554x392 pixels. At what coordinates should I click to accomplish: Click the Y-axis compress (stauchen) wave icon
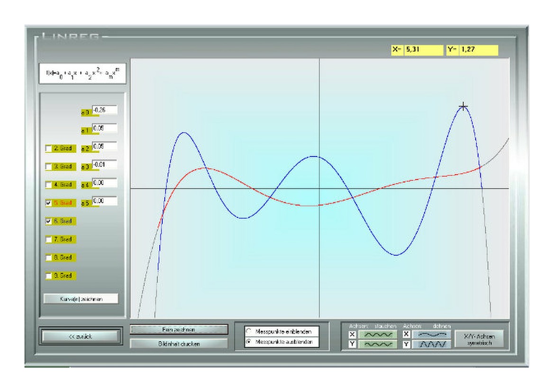(x=377, y=345)
